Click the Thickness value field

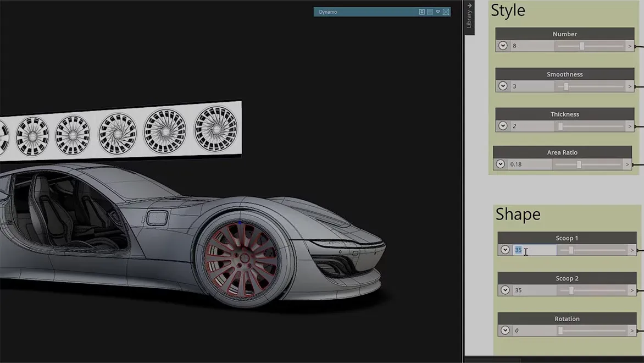click(531, 126)
